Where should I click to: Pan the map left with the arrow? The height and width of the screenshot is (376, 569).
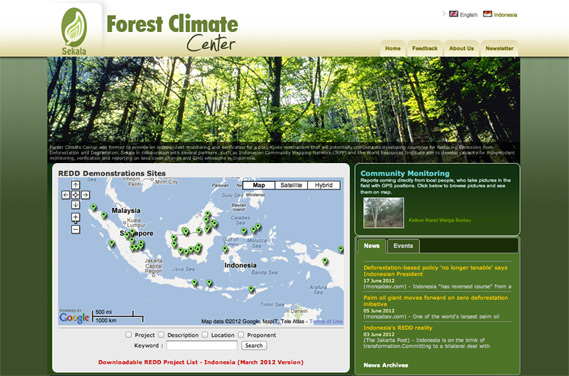65,195
